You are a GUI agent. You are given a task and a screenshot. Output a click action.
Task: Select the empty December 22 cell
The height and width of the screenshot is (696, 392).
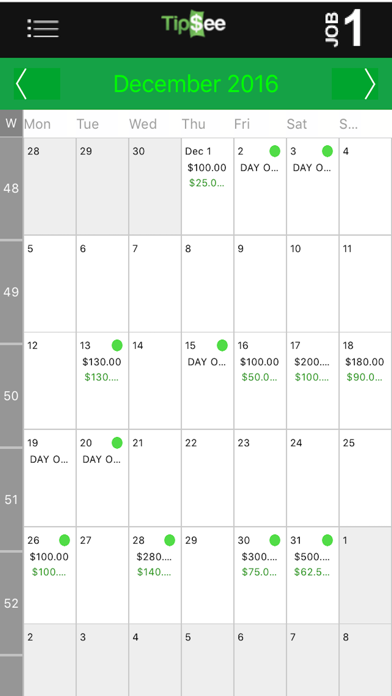(x=207, y=478)
